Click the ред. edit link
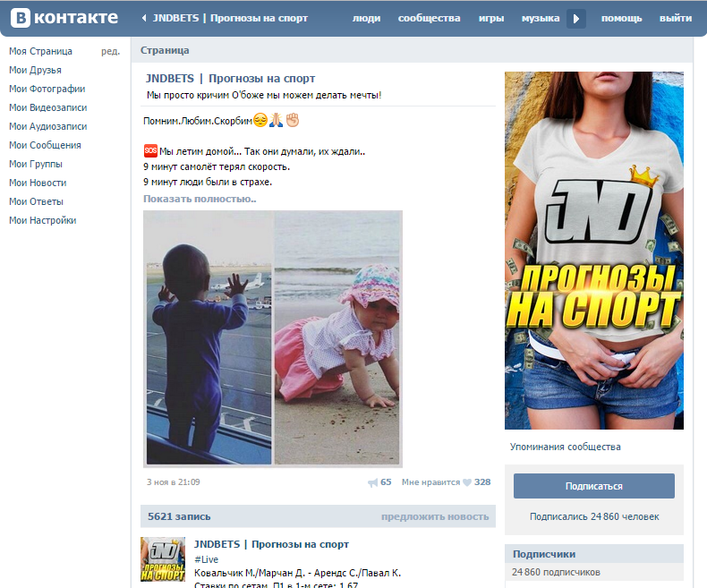The width and height of the screenshot is (707, 588). (x=110, y=51)
